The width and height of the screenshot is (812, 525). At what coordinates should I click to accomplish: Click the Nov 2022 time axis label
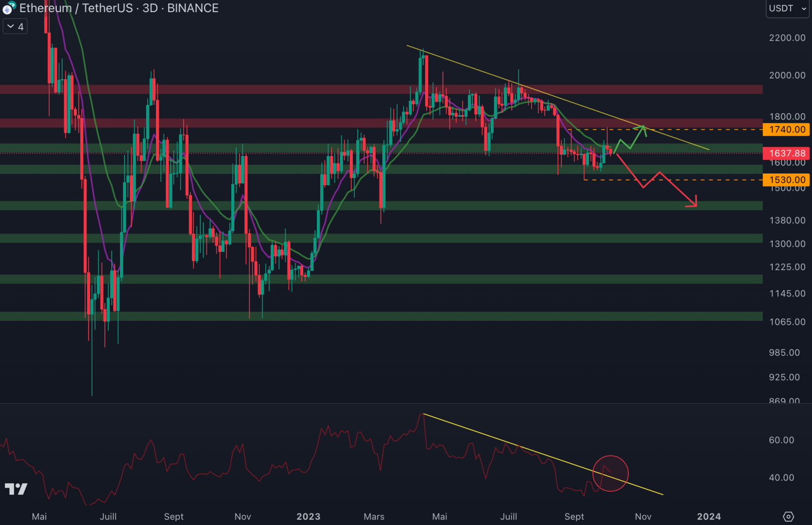point(242,517)
